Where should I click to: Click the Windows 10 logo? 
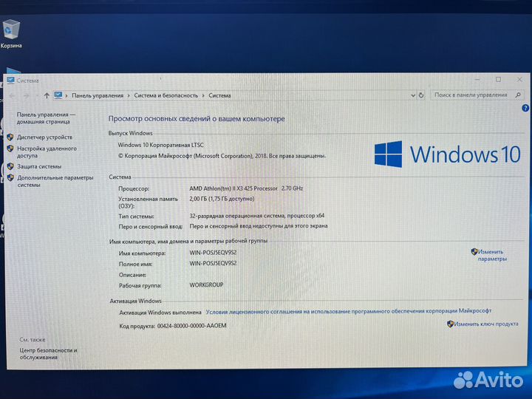[x=447, y=154]
